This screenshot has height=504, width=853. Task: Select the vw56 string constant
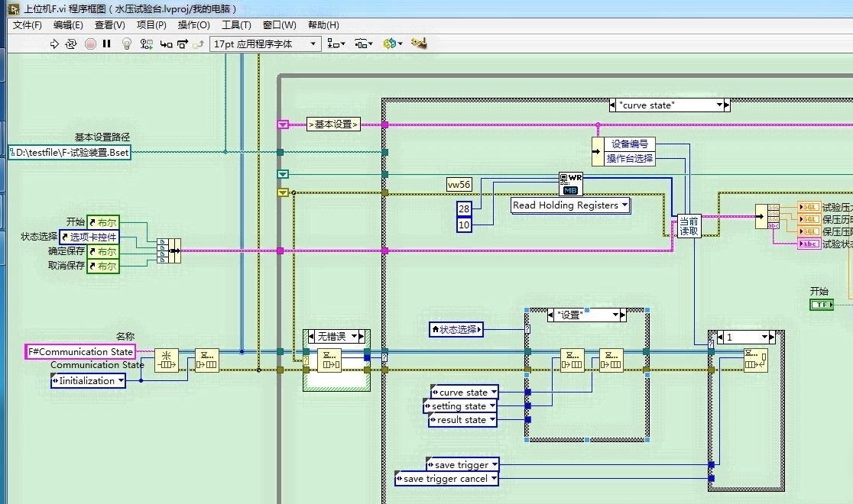coord(459,184)
